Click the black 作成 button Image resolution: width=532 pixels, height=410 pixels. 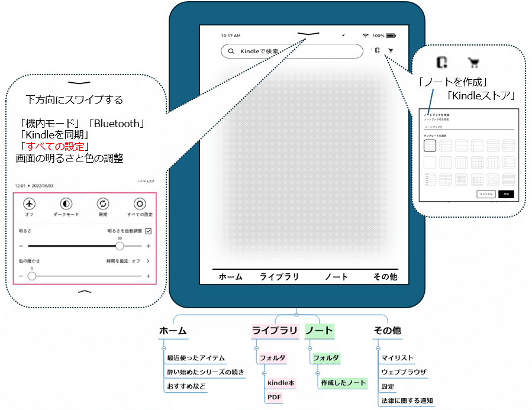point(506,194)
